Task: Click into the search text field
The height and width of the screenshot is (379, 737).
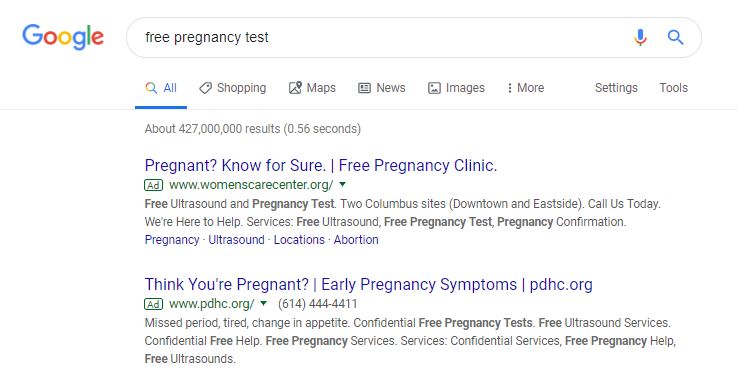Action: click(x=376, y=37)
